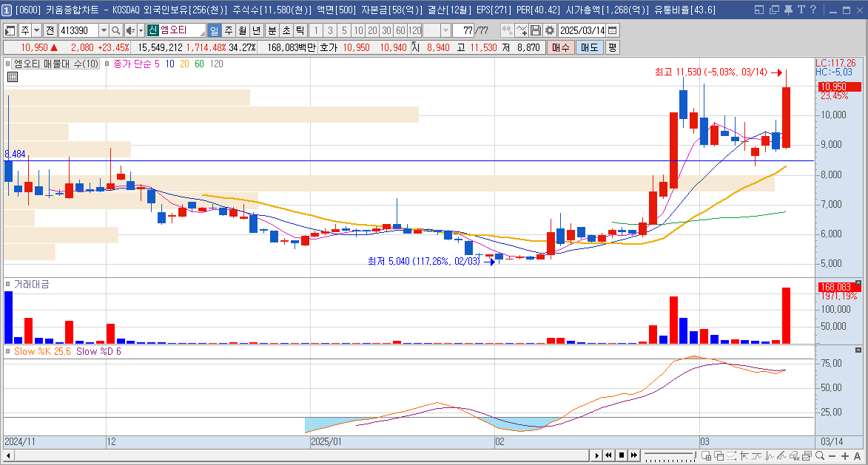Select the 일 daily chart period
This screenshot has height=465, width=868.
tap(215, 30)
